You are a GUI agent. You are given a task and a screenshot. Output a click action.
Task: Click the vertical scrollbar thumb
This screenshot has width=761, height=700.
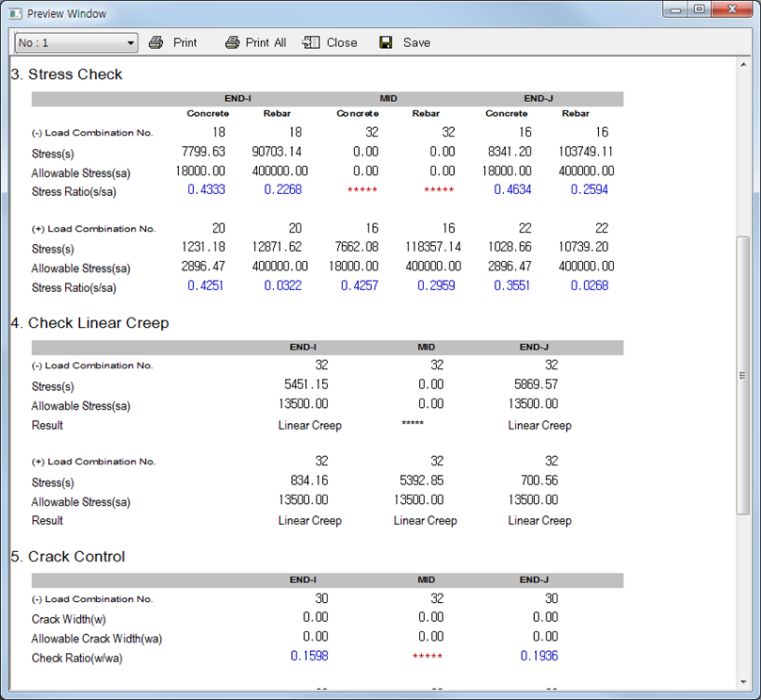pos(743,375)
